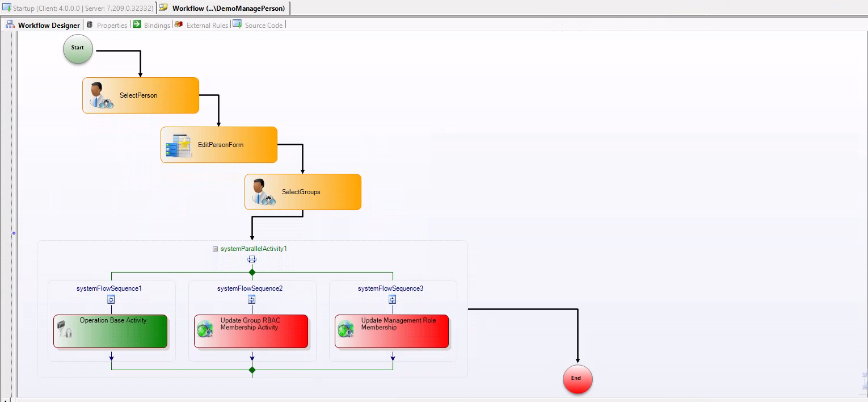Click the systemFlowSequence1 sequence icon

pyautogui.click(x=111, y=300)
